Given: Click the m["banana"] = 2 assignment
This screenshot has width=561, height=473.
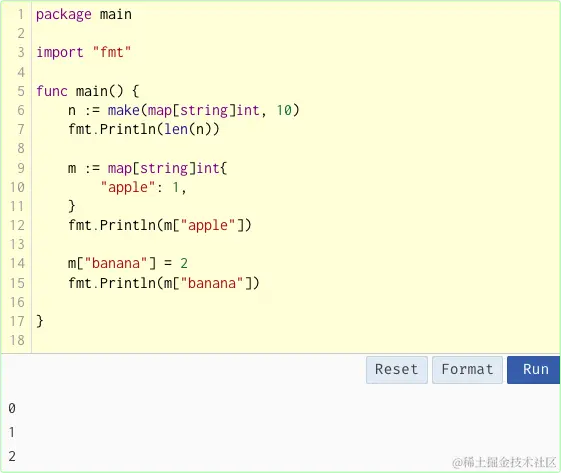Looking at the screenshot, I should coord(128,264).
